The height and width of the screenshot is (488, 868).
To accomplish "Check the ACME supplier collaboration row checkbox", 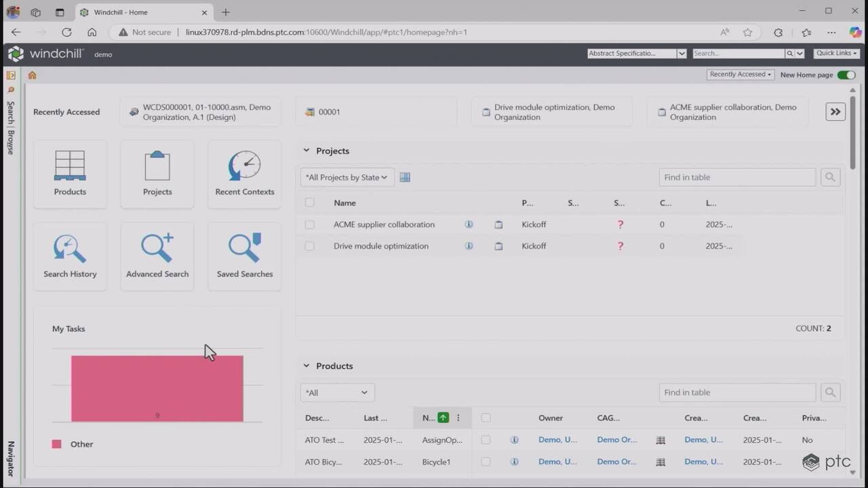I will tap(310, 224).
